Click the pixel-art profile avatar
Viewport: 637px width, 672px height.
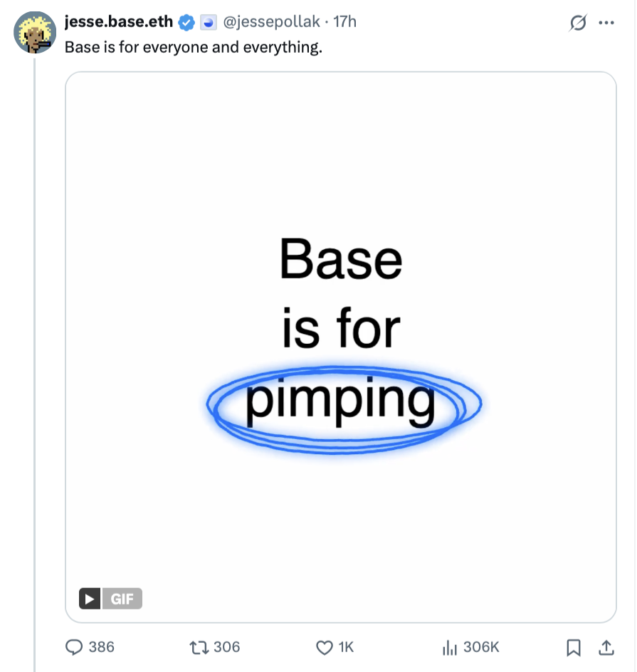[36, 33]
